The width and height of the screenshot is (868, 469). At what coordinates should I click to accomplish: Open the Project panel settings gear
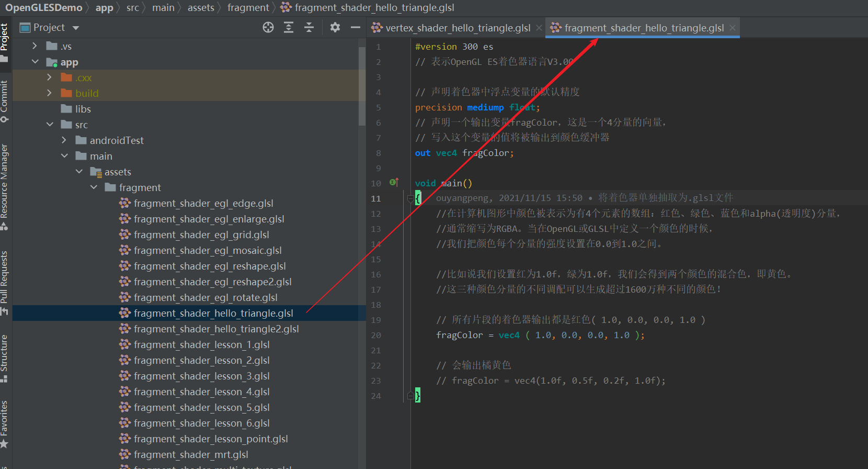[335, 27]
